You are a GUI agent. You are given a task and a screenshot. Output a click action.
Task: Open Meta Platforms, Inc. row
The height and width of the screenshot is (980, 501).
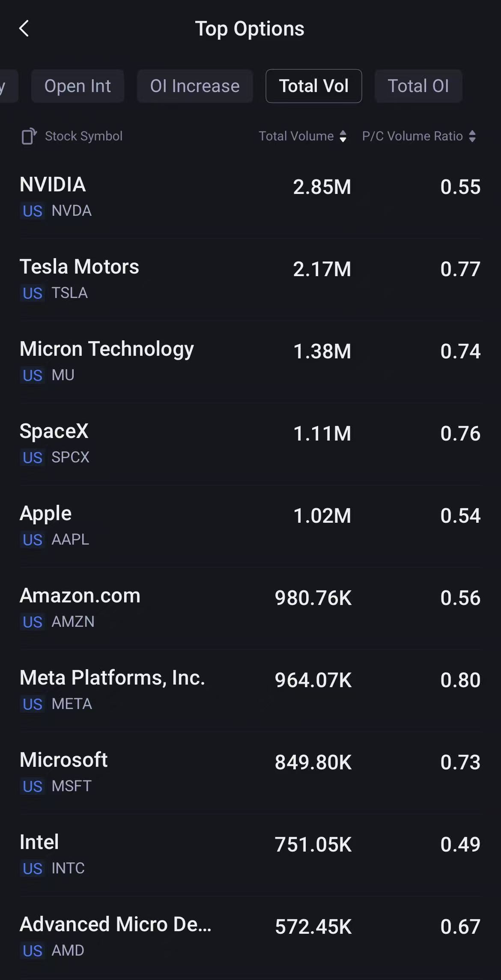[250, 691]
